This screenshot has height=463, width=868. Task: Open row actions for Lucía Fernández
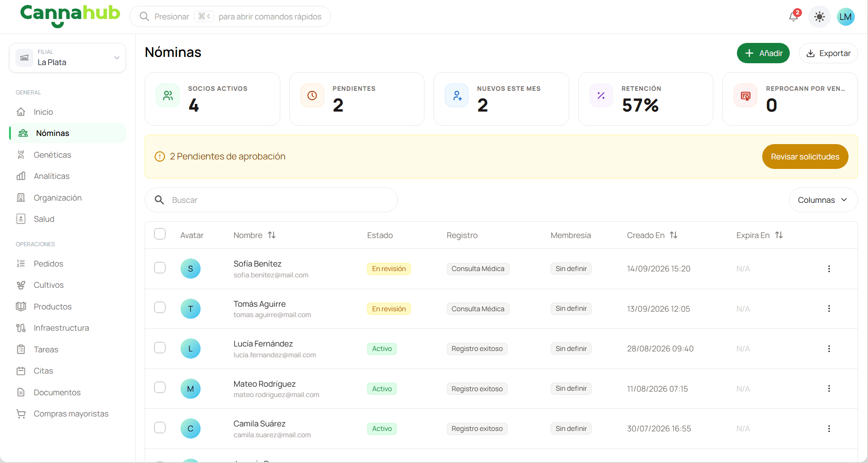coord(829,349)
